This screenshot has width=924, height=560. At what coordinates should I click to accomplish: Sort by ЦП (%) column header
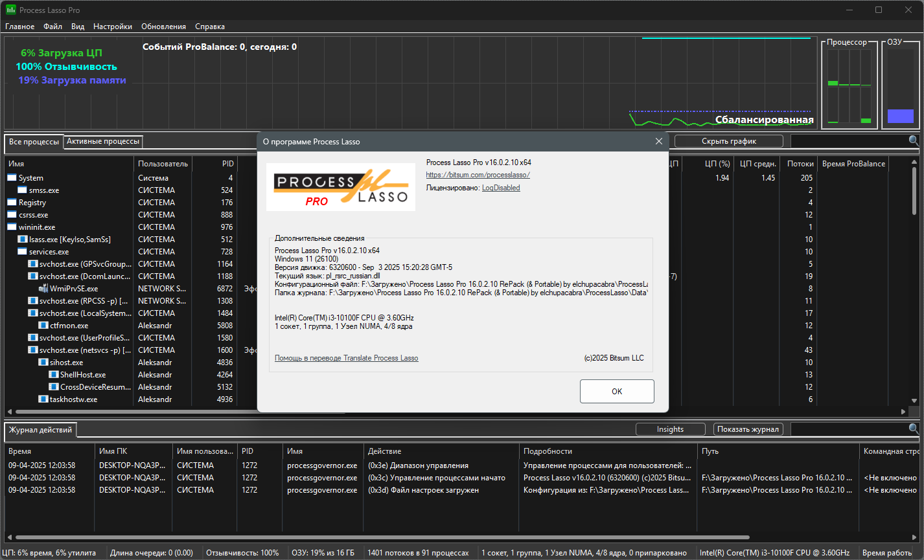707,164
